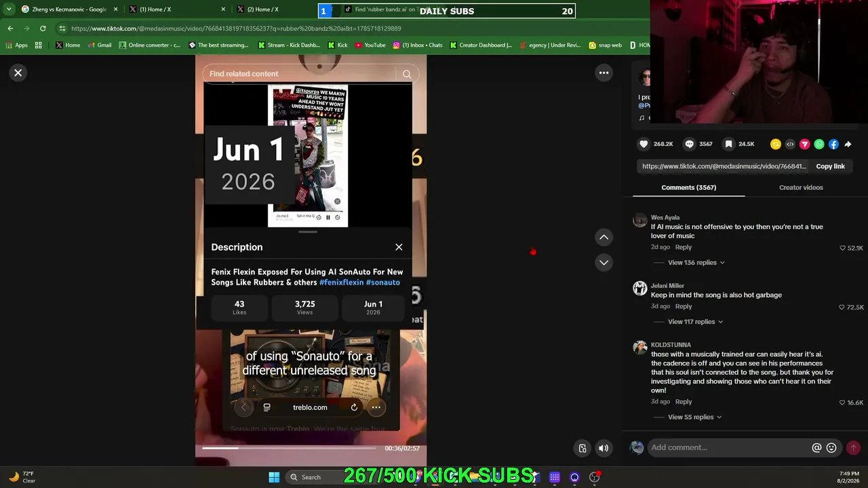Copy the video link
868x488 pixels.
click(830, 166)
